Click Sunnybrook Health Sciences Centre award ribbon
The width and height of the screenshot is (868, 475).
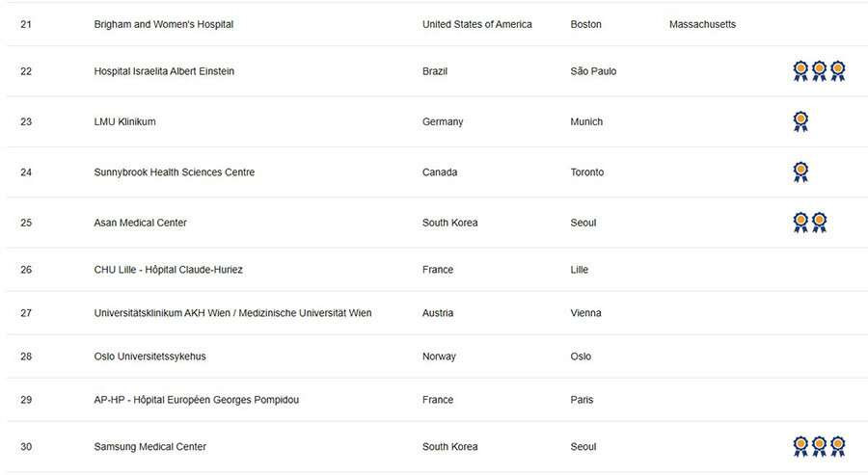(800, 172)
